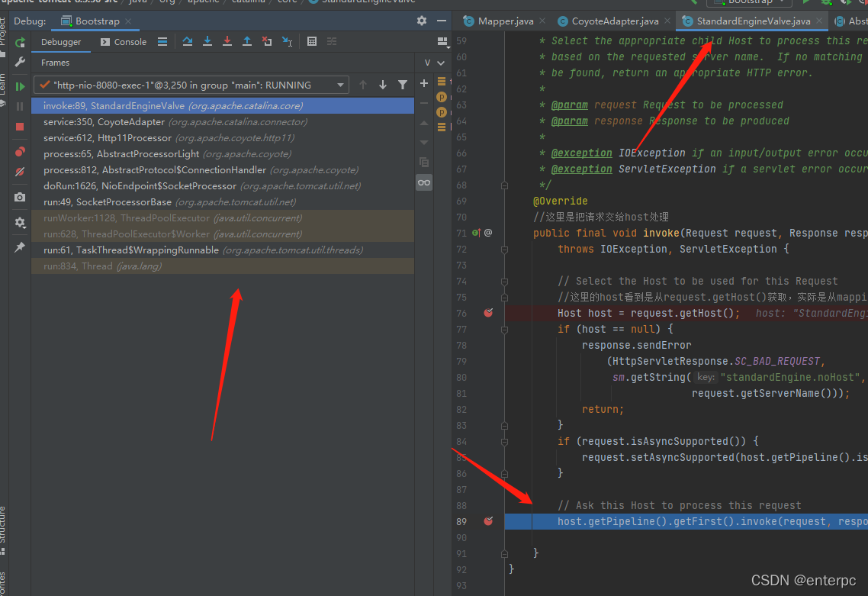Resume program with the green play icon
The height and width of the screenshot is (596, 868).
point(20,86)
